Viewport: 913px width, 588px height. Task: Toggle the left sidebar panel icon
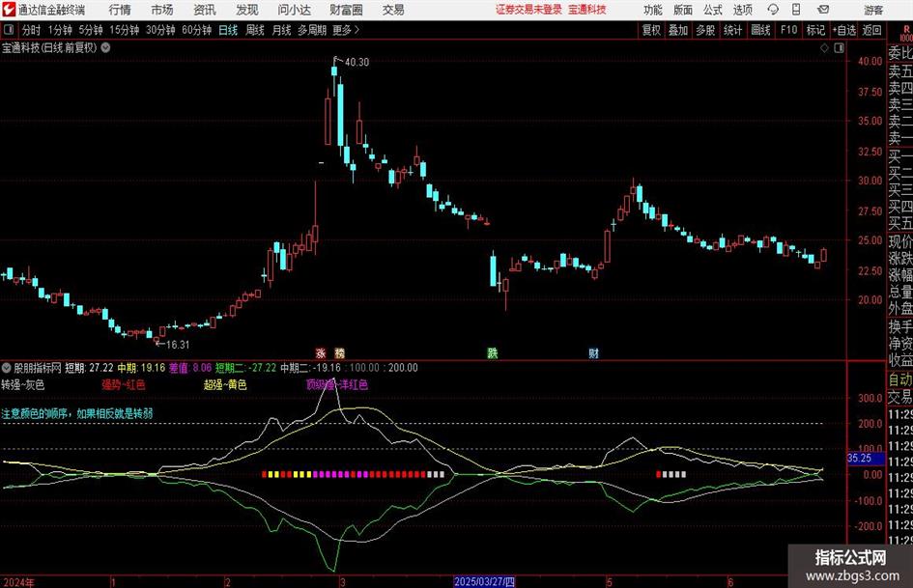[9, 30]
